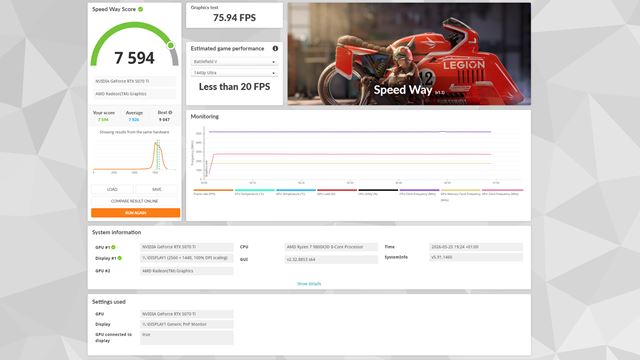Click the AMD Radeon(TM) Graphics field under the score
Image resolution: width=640 pixels, height=360 pixels.
click(135, 94)
